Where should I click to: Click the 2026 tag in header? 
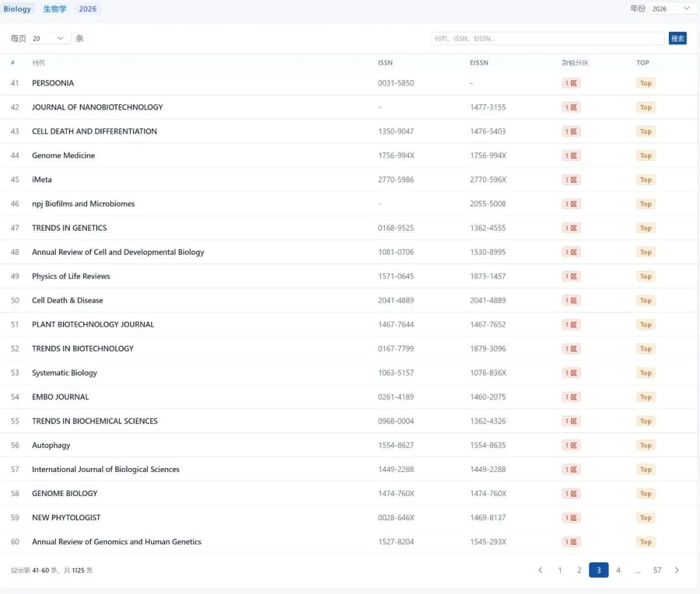tap(87, 8)
